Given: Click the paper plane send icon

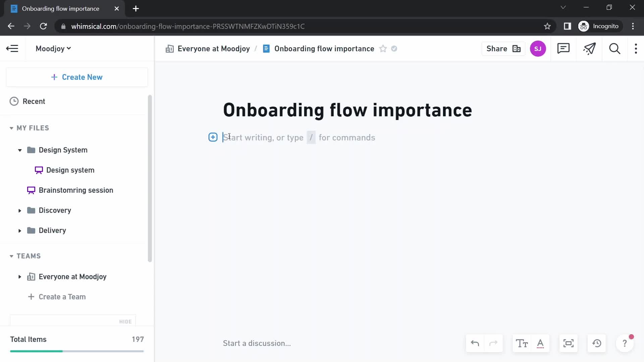Looking at the screenshot, I should click(589, 49).
